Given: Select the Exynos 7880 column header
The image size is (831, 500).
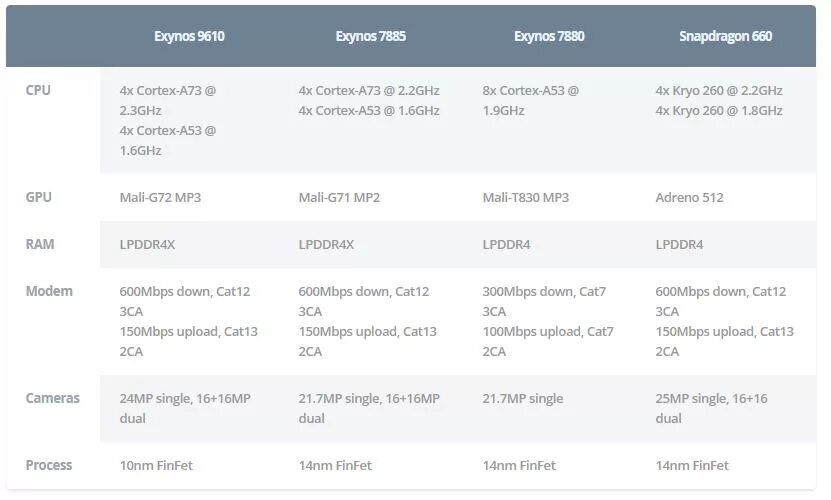Looking at the screenshot, I should pyautogui.click(x=549, y=37).
